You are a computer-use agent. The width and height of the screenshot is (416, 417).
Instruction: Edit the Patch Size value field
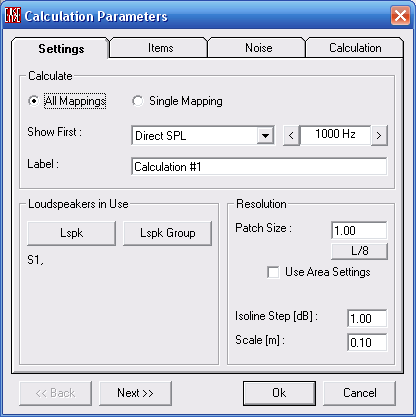tap(359, 230)
